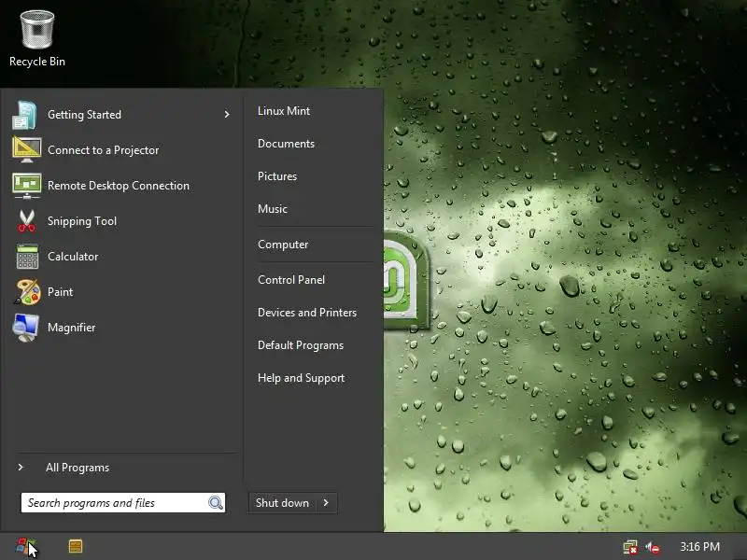747x560 pixels.
Task: Expand the All Programs arrow
Action: pyautogui.click(x=21, y=468)
